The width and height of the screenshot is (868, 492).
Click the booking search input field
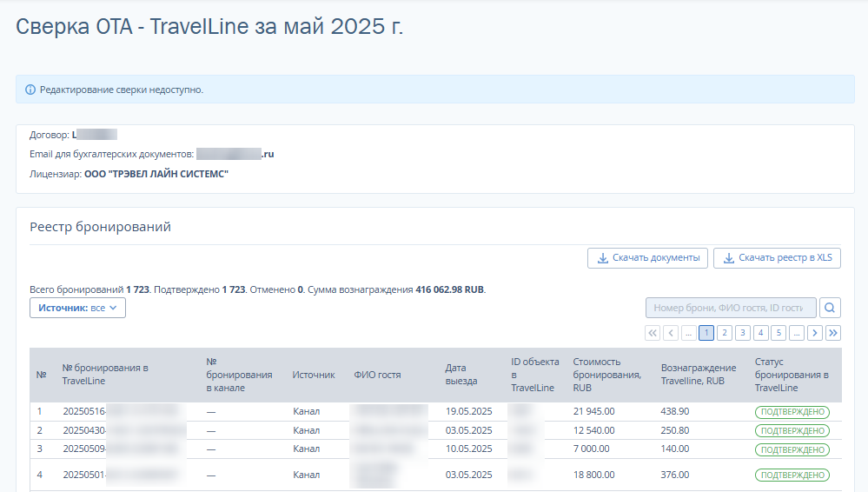point(730,308)
